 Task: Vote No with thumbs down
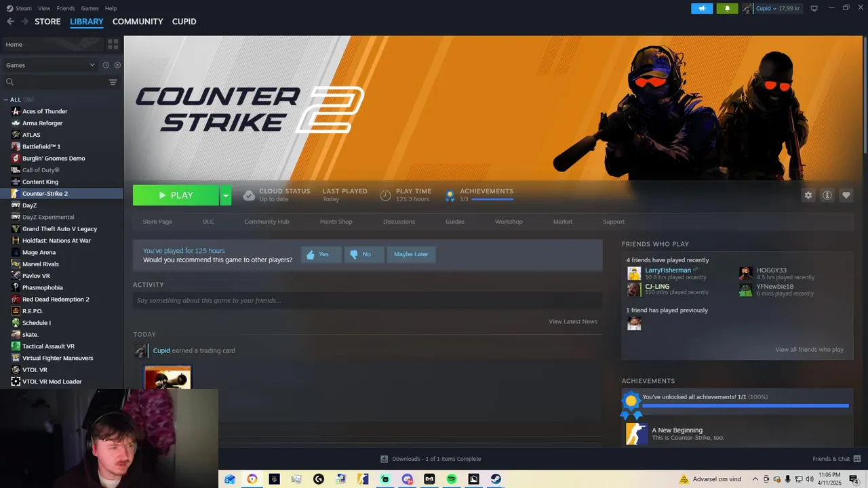tap(364, 254)
